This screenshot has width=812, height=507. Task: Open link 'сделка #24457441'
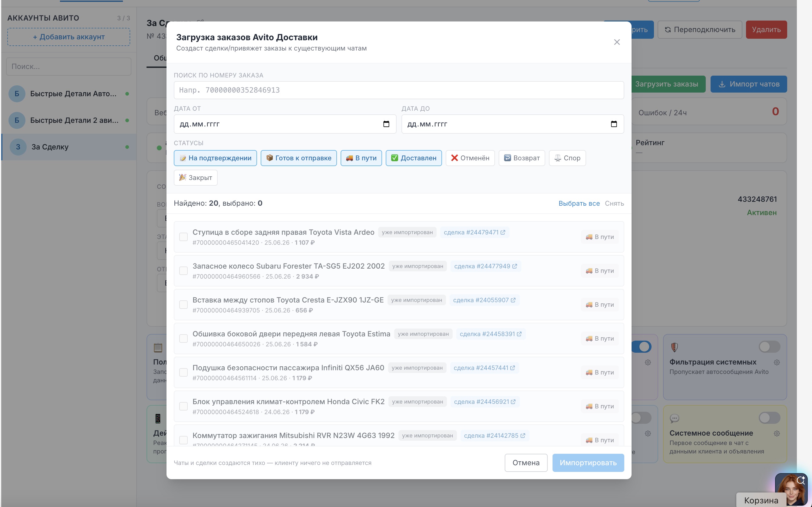pyautogui.click(x=484, y=368)
